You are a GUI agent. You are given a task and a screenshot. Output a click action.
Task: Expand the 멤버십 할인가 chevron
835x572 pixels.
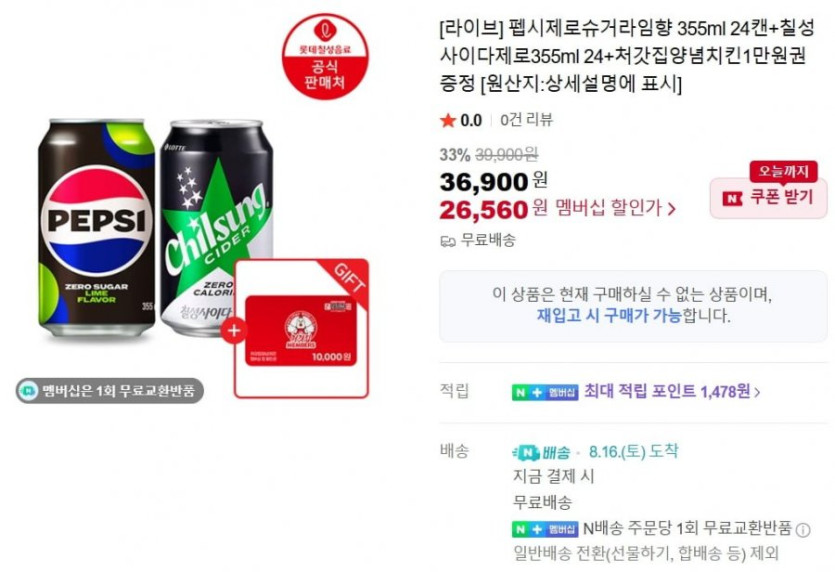[x=672, y=209]
